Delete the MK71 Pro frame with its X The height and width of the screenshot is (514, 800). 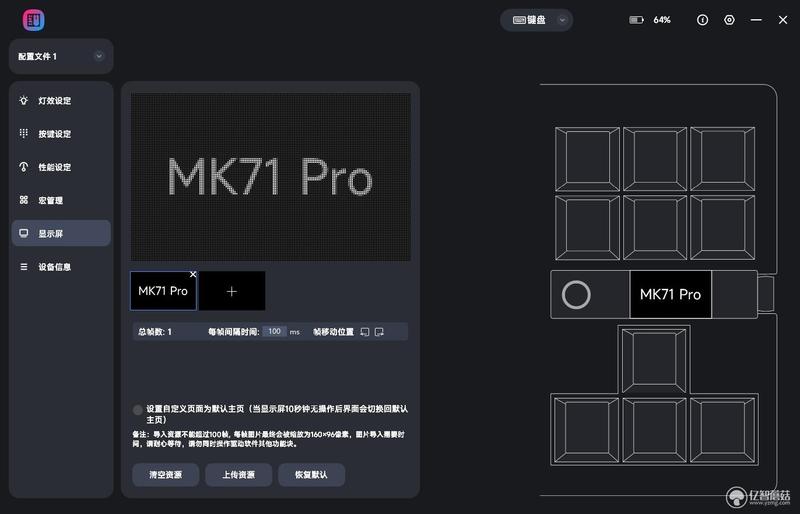[x=193, y=275]
